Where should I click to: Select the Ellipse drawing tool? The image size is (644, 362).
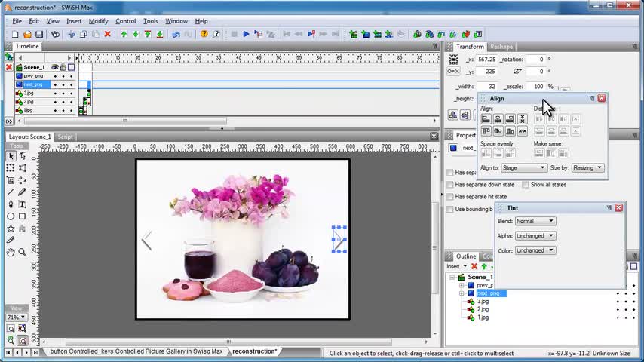(11, 216)
